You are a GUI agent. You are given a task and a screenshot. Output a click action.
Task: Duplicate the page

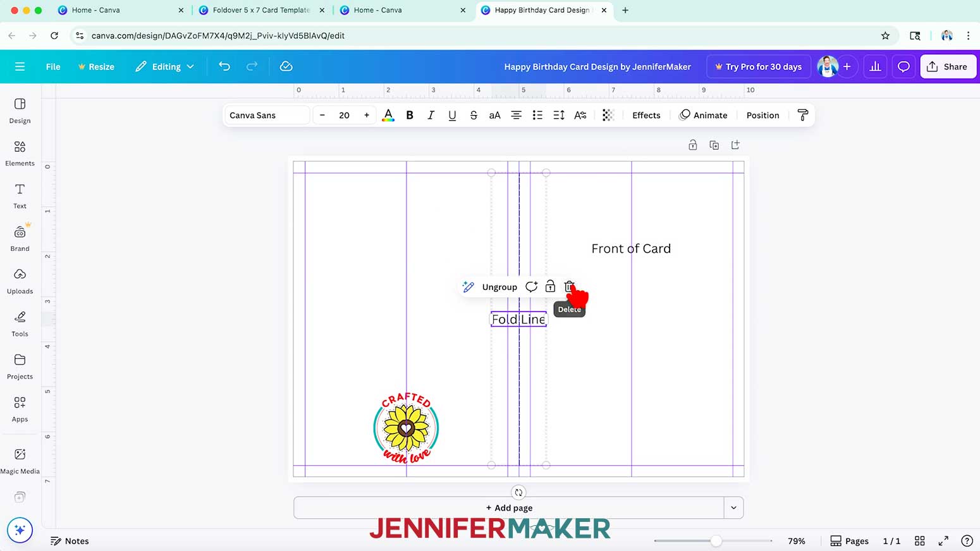pyautogui.click(x=714, y=145)
